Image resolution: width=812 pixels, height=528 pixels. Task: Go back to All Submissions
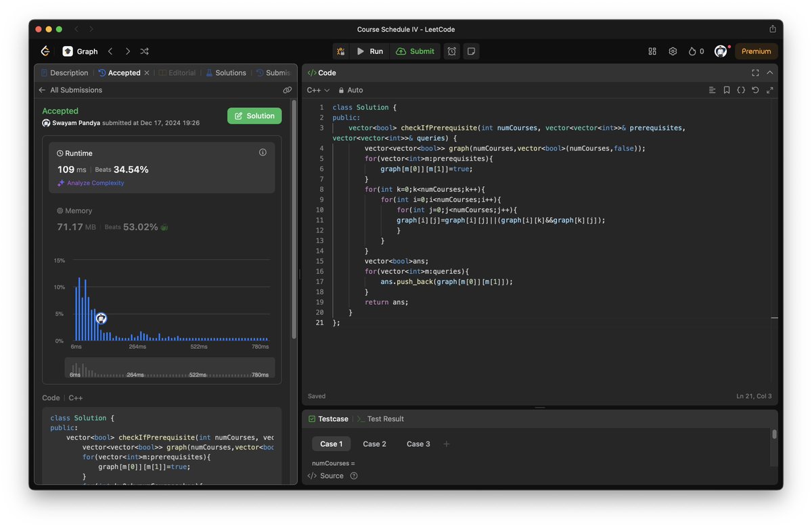(x=70, y=90)
